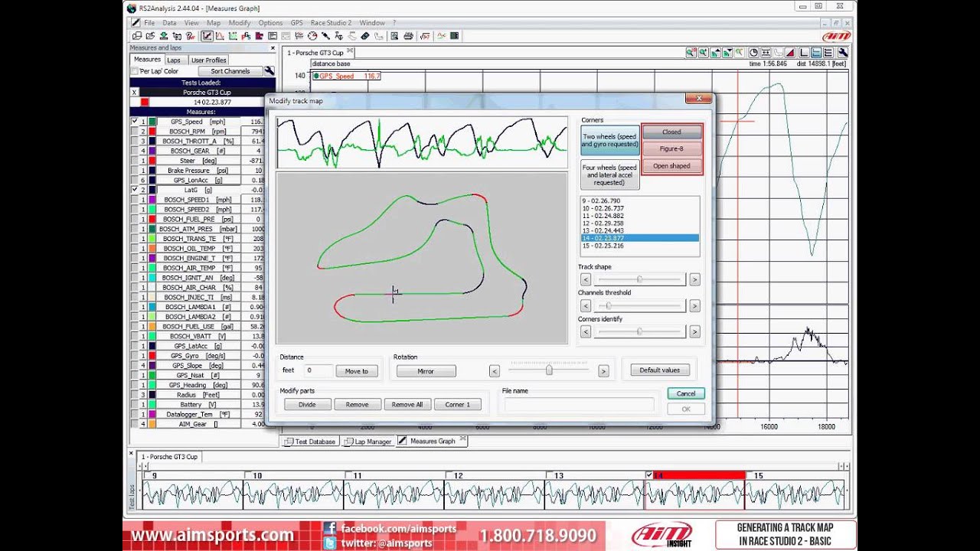Image resolution: width=980 pixels, height=551 pixels.
Task: Enable the BOSCH_RPM channel checkbox
Action: coord(135,132)
